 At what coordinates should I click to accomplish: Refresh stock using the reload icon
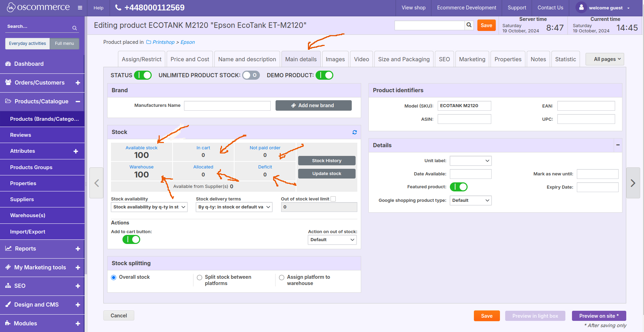(355, 132)
